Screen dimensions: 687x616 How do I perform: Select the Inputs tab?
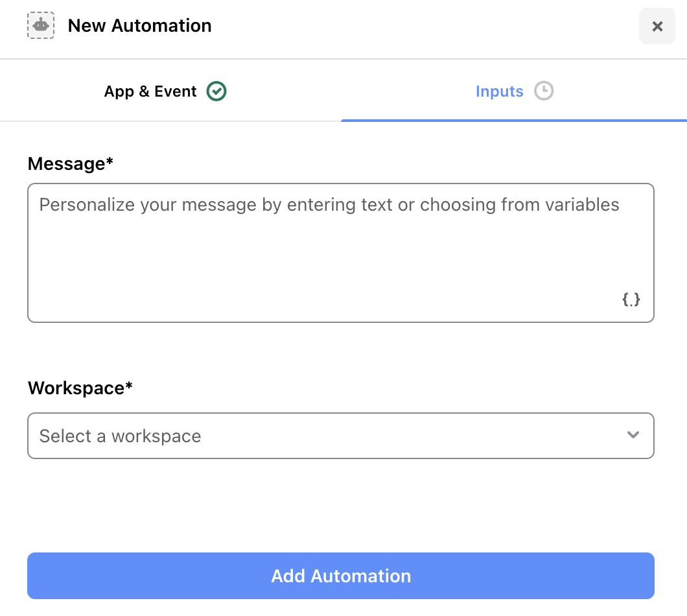[x=514, y=91]
